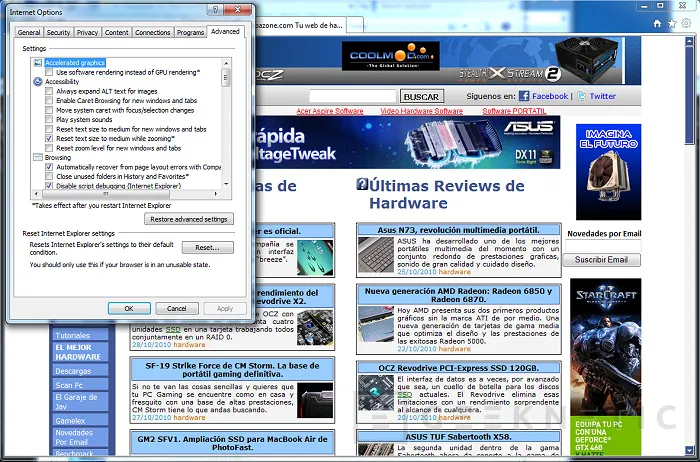Open the Asus N73 laptop thumbnail
This screenshot has height=462, width=700.
tap(376, 255)
